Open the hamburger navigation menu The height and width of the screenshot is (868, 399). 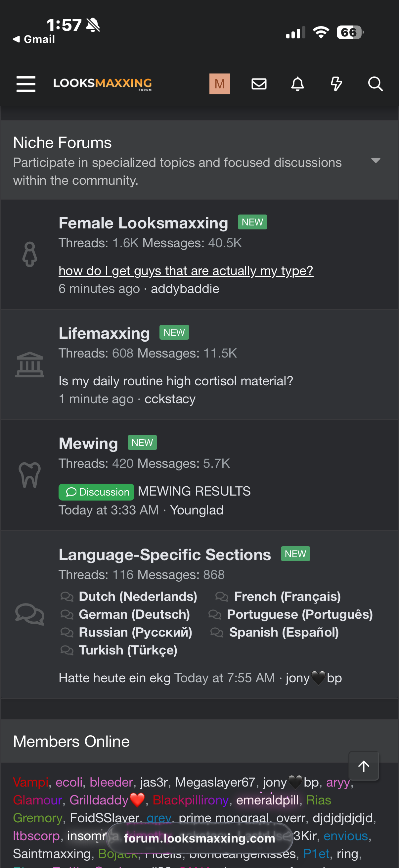[x=26, y=84]
